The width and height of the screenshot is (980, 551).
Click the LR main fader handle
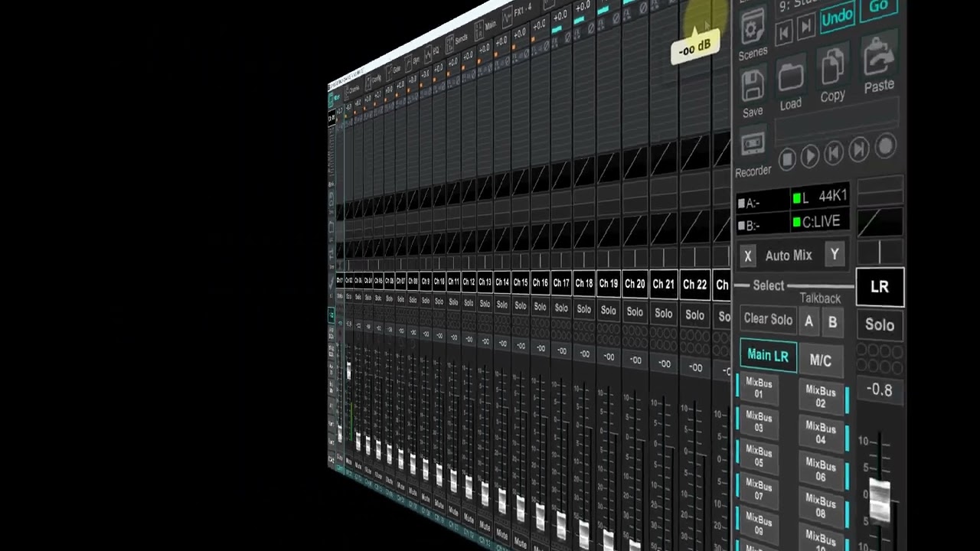click(x=880, y=500)
